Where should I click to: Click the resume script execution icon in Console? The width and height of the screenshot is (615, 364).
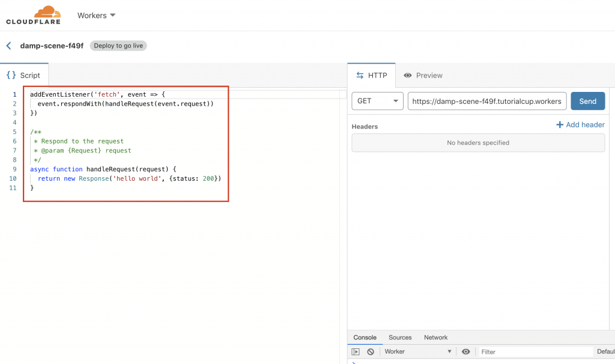(x=356, y=351)
